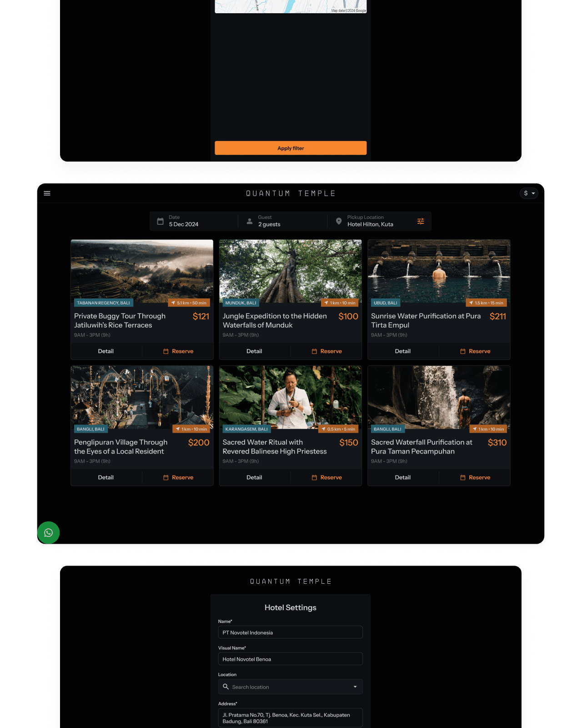The width and height of the screenshot is (582, 728).
Task: Open the Guest 2 guests selector
Action: coord(283,221)
